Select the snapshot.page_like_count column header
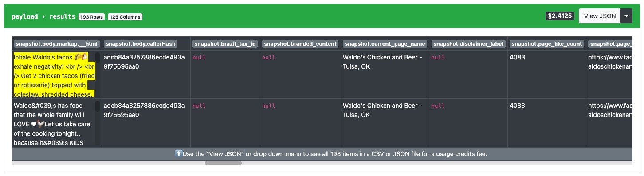 (x=546, y=44)
